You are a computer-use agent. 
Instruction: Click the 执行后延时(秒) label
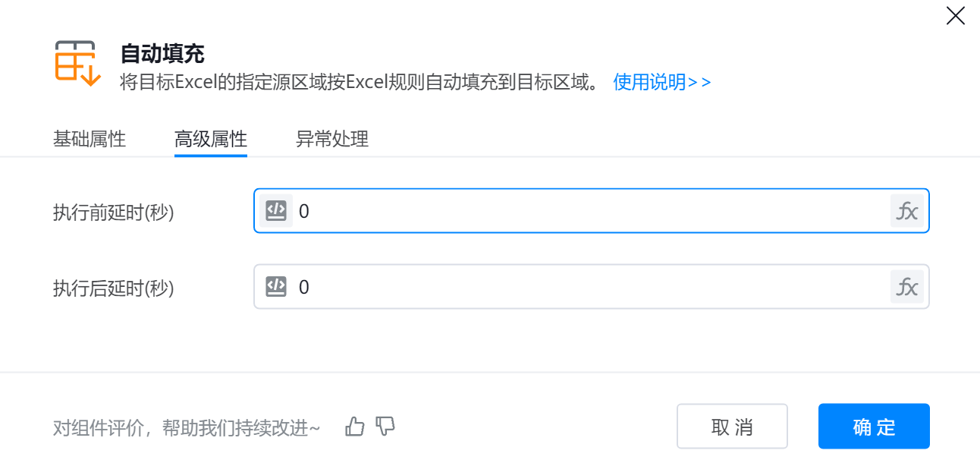point(114,288)
